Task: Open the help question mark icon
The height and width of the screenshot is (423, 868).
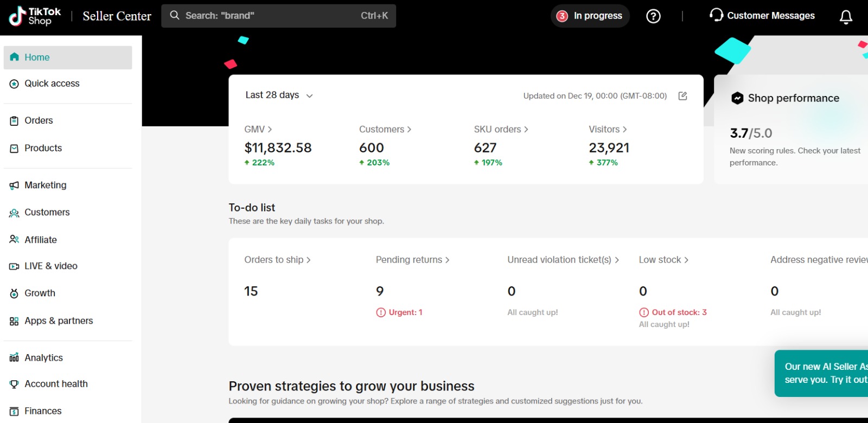Action: pyautogui.click(x=653, y=16)
